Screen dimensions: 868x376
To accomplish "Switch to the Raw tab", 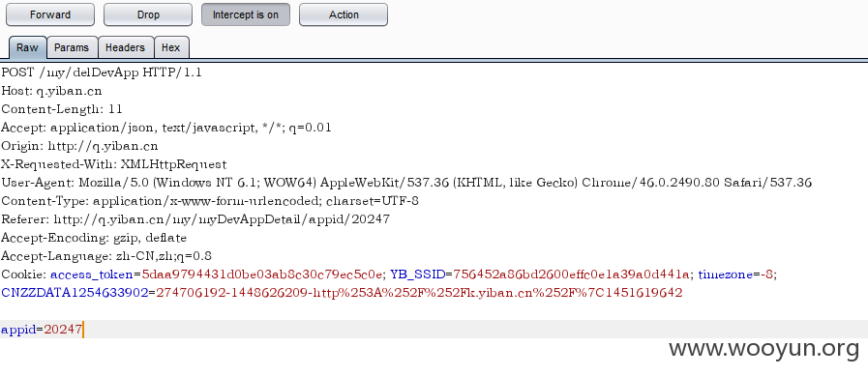I will click(x=27, y=47).
